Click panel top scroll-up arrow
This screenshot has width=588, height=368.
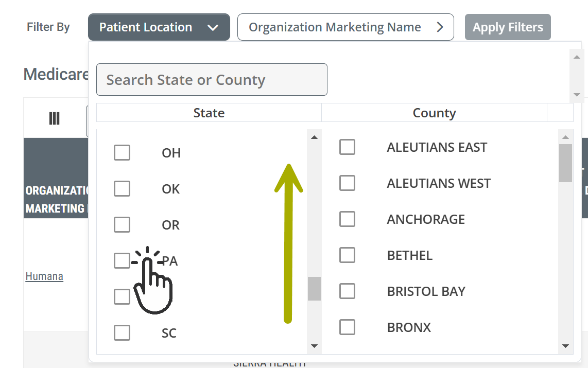(577, 57)
